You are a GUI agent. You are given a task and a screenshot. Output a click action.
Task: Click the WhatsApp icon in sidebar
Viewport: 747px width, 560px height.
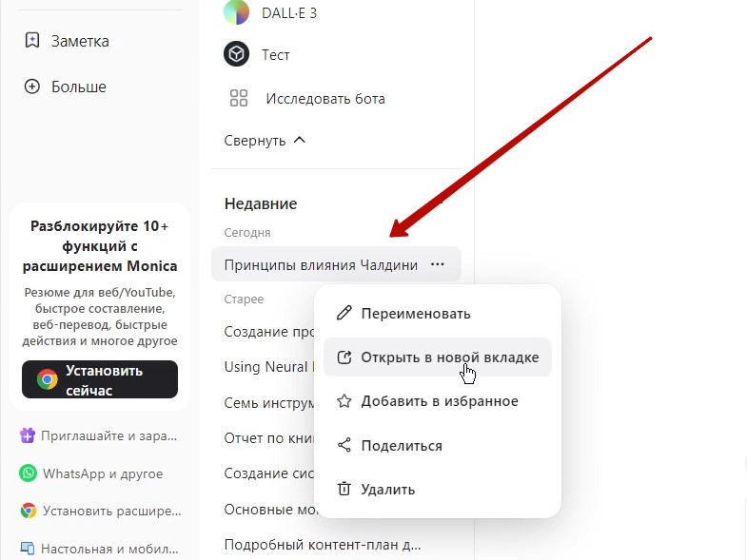(29, 473)
